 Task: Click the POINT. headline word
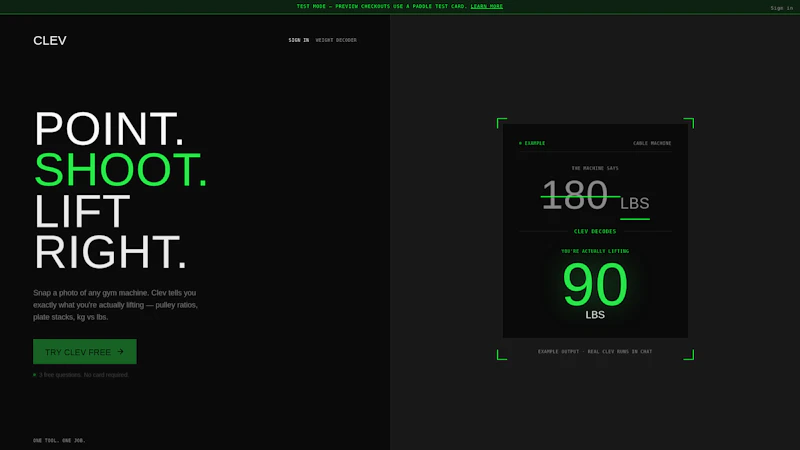(109, 129)
